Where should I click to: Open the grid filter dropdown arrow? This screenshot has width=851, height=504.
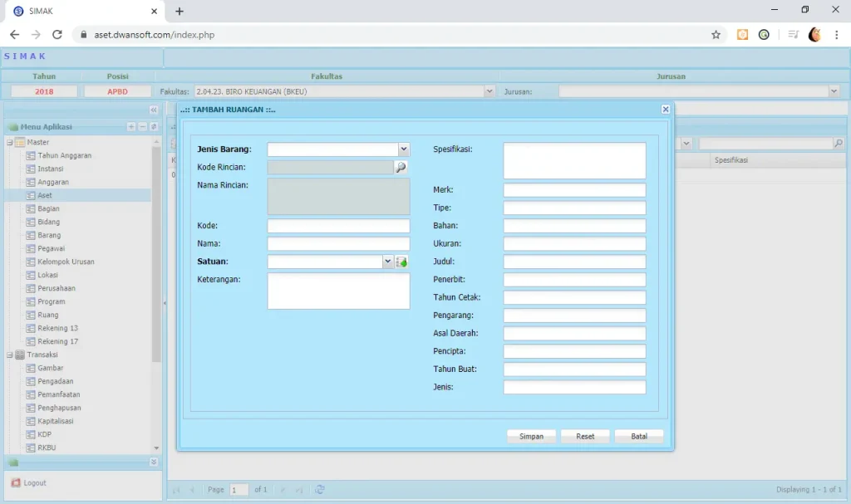(686, 143)
